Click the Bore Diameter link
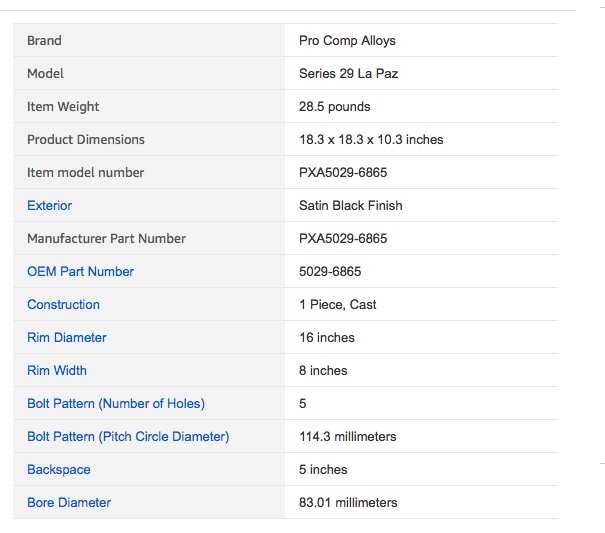The image size is (605, 533). [68, 502]
